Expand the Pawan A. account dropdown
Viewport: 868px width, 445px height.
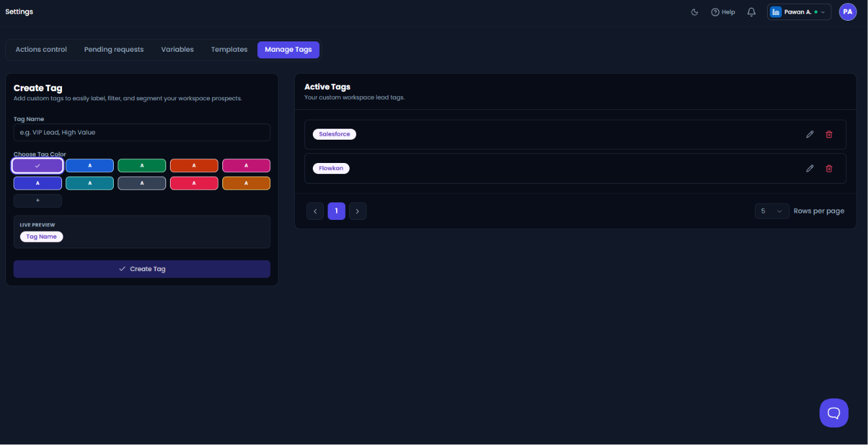pos(799,12)
